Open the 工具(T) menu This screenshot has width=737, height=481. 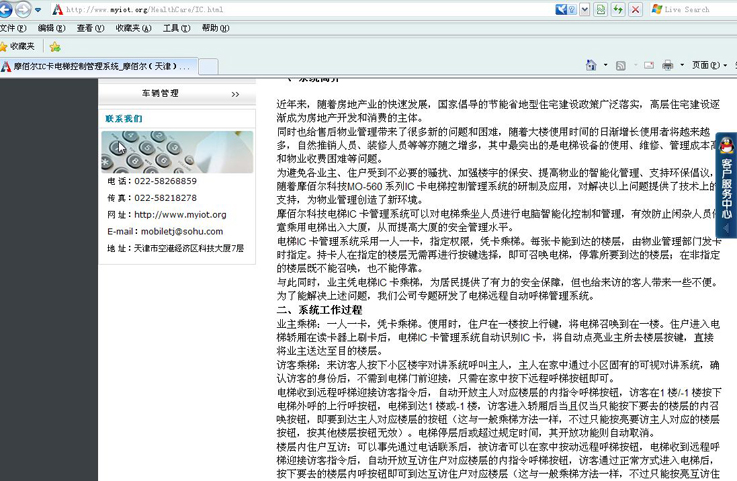(176, 28)
